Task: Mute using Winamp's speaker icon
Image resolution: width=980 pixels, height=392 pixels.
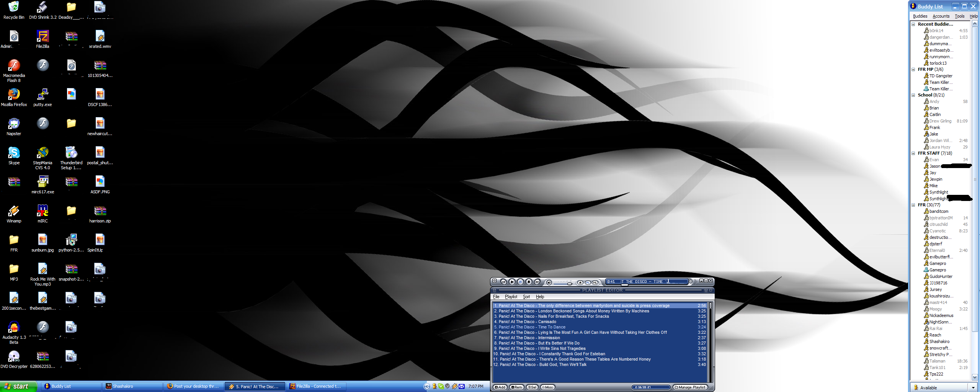Action: coord(549,283)
